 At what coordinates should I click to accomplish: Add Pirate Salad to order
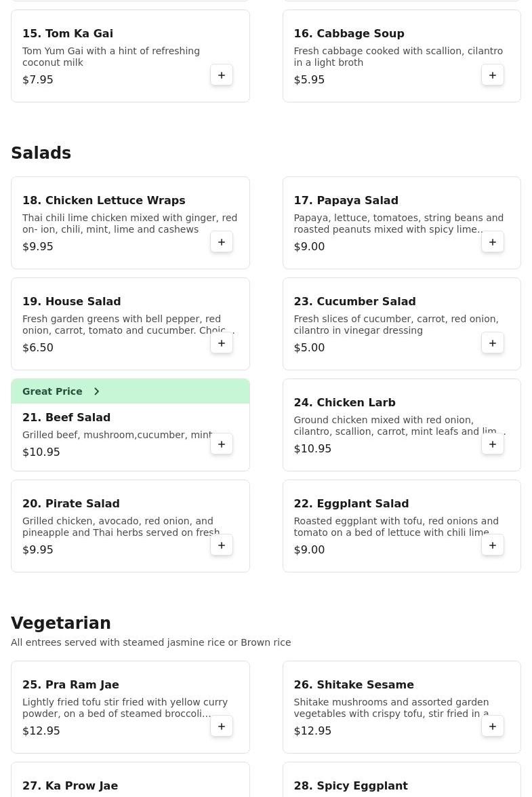[x=222, y=545]
